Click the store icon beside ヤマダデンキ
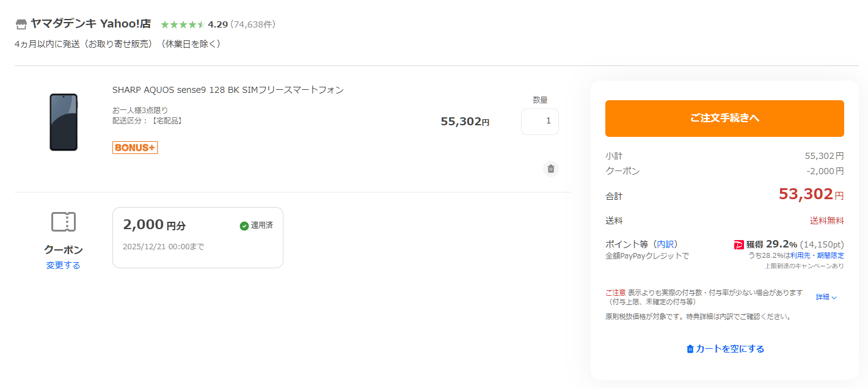Image resolution: width=868 pixels, height=388 pixels. [x=21, y=24]
